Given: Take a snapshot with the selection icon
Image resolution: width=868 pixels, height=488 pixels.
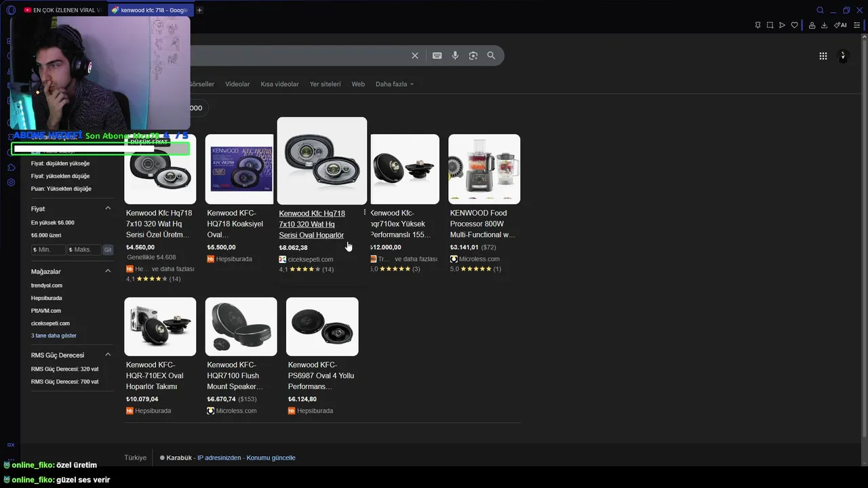Looking at the screenshot, I should click(770, 25).
